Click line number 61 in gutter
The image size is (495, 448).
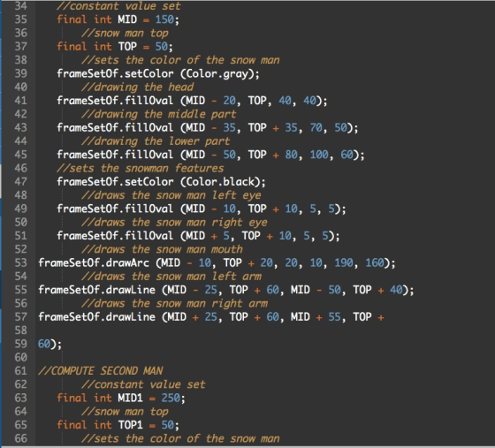point(21,371)
